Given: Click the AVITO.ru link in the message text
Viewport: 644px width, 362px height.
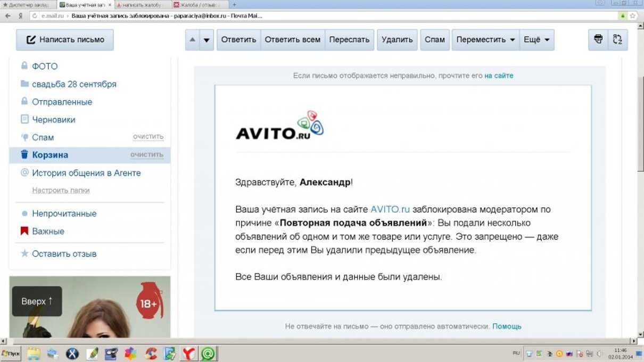Looking at the screenshot, I should click(390, 209).
